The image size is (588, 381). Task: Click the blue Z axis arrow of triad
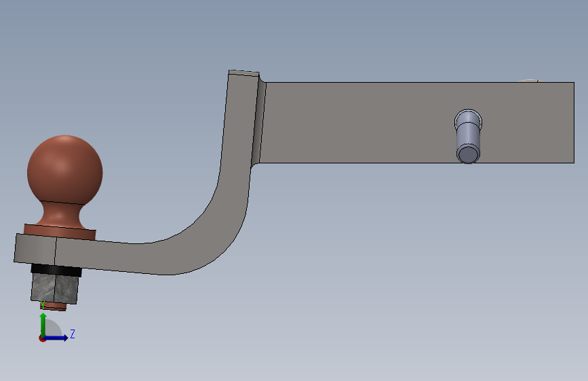57,338
